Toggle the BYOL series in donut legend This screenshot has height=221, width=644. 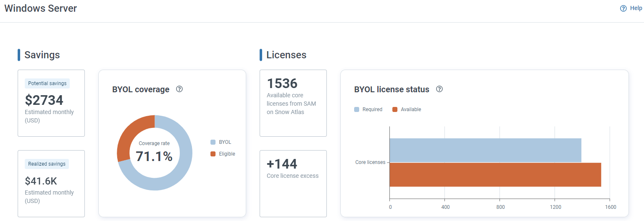pos(225,142)
